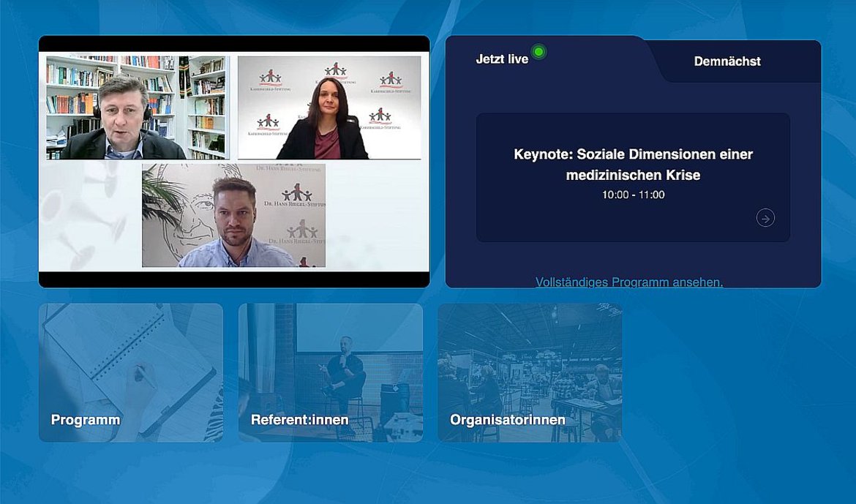Open the Referent:innen tile
Image resolution: width=856 pixels, height=504 pixels.
[x=330, y=372]
